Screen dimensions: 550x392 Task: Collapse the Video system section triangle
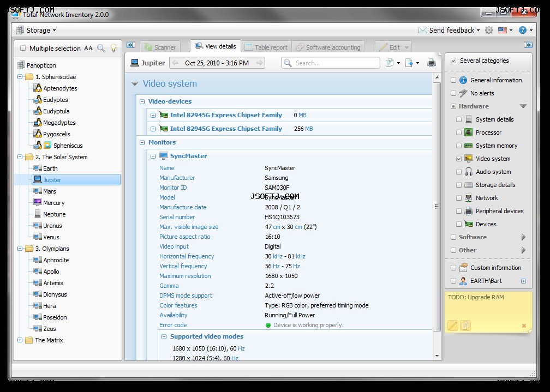click(x=134, y=84)
